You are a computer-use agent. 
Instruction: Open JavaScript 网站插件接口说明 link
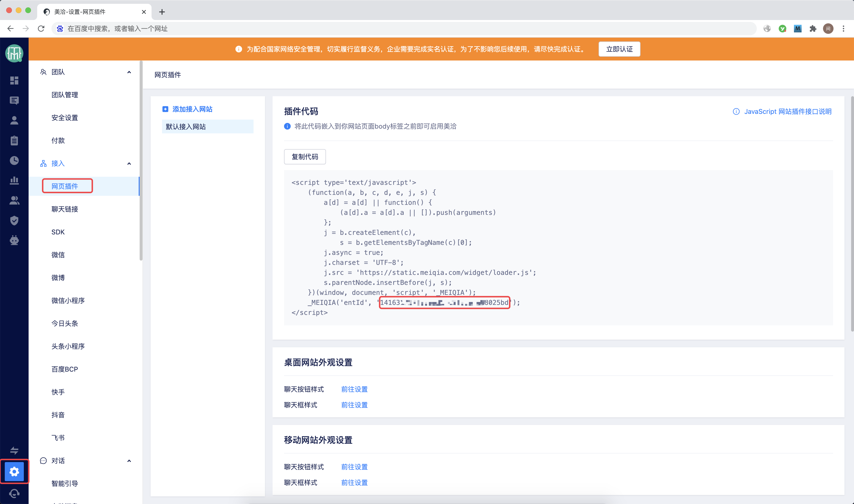[788, 111]
